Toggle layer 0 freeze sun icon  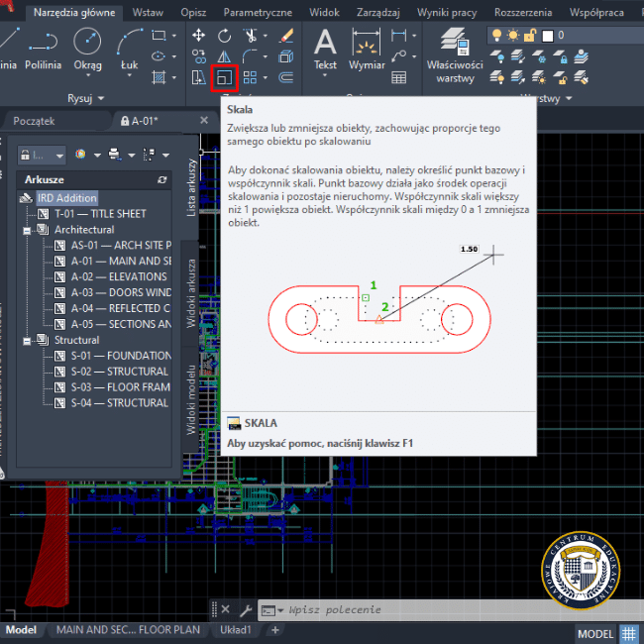(x=513, y=36)
